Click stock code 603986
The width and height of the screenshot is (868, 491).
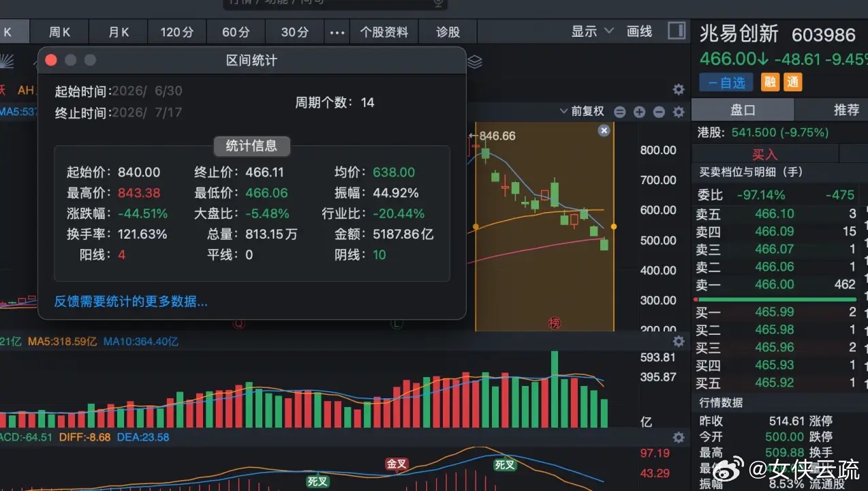823,35
